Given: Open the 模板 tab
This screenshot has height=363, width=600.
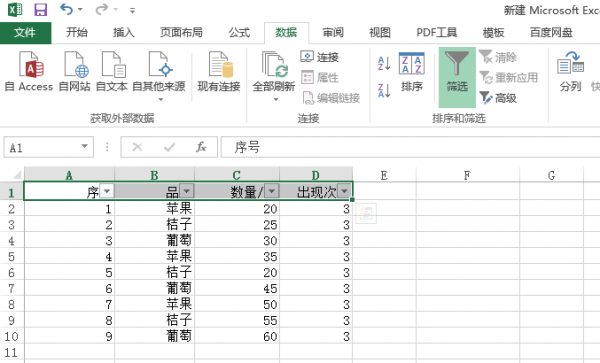Looking at the screenshot, I should (x=494, y=33).
